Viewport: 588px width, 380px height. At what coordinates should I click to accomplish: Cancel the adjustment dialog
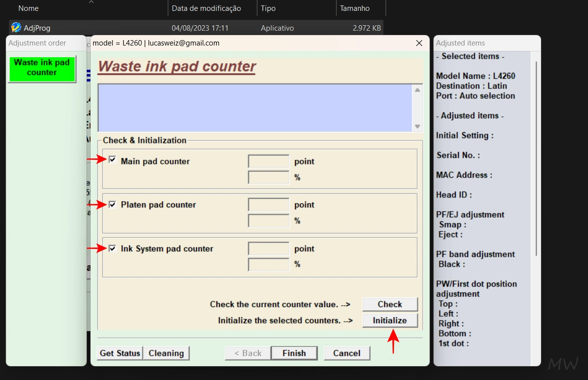tap(346, 353)
